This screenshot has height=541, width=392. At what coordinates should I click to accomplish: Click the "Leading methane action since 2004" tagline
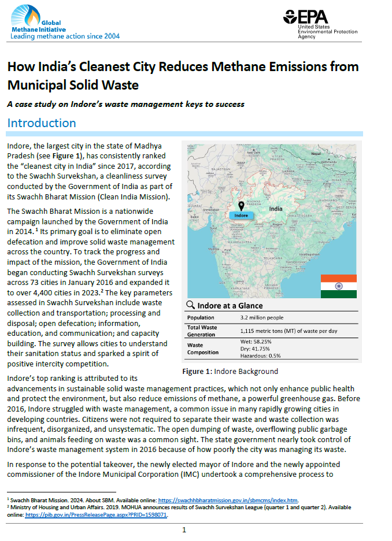point(65,36)
